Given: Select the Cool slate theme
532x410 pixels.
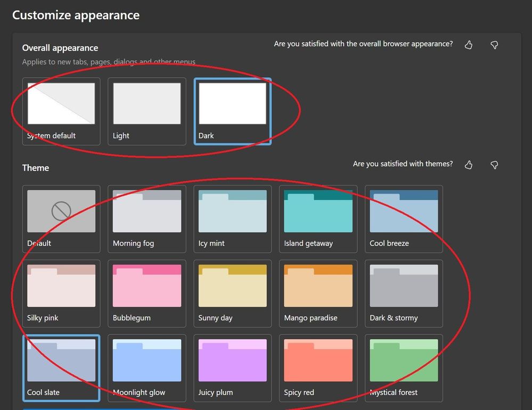Looking at the screenshot, I should 61,368.
